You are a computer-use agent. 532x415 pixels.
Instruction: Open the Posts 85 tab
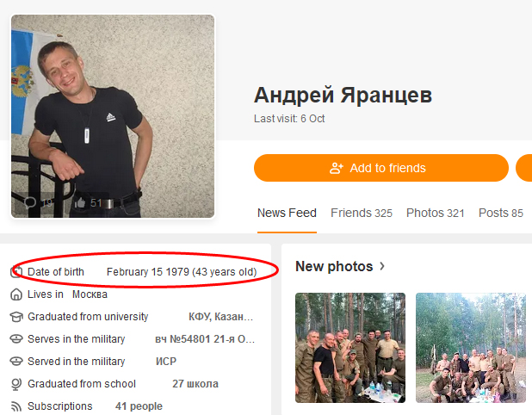[501, 213]
